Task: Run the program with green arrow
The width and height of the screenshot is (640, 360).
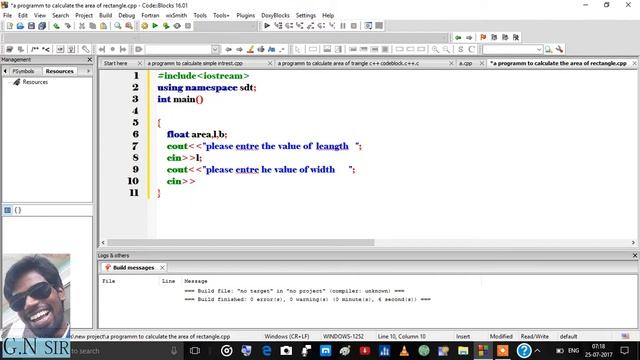Action: 155,26
